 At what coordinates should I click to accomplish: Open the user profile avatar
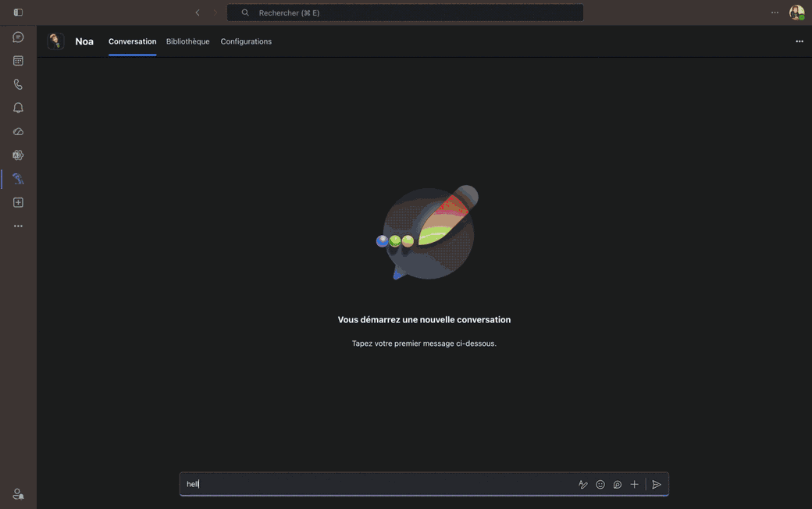[x=796, y=12]
